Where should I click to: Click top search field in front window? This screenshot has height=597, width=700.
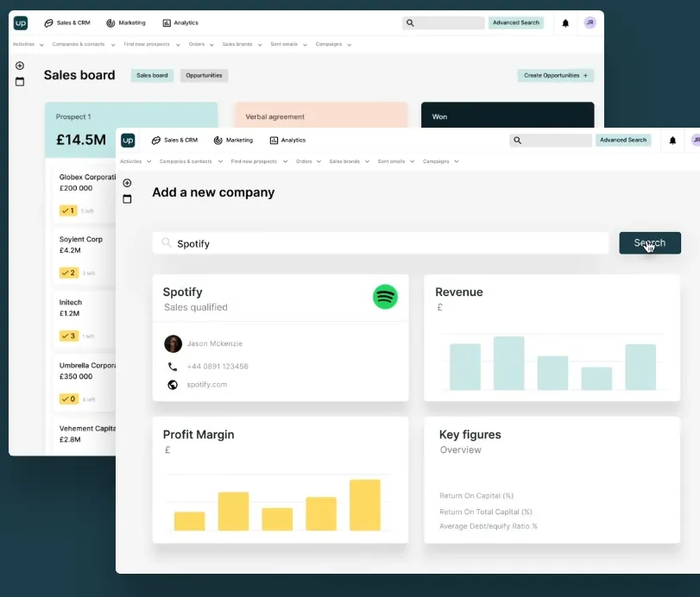(x=551, y=140)
